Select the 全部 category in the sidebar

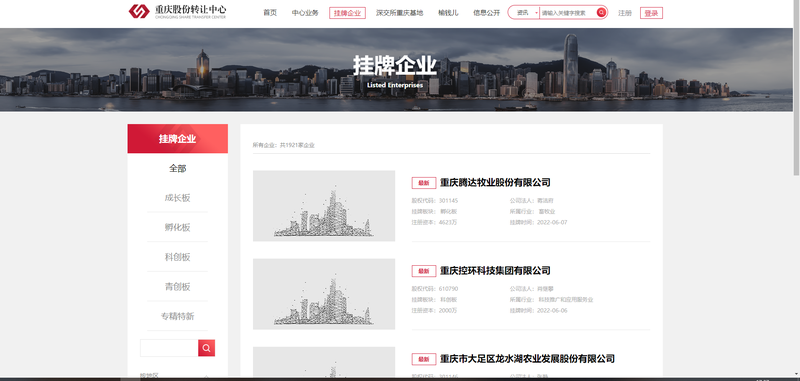[178, 168]
